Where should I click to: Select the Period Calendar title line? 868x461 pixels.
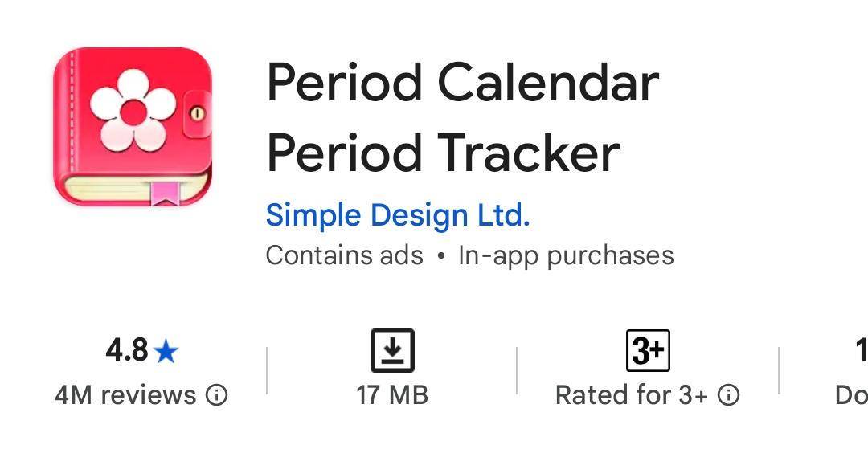[x=462, y=83]
